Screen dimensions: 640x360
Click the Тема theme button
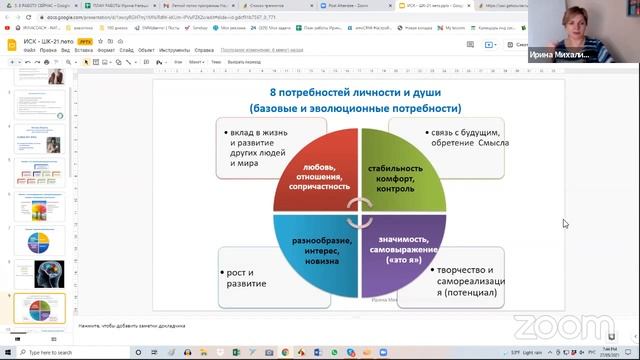216,62
